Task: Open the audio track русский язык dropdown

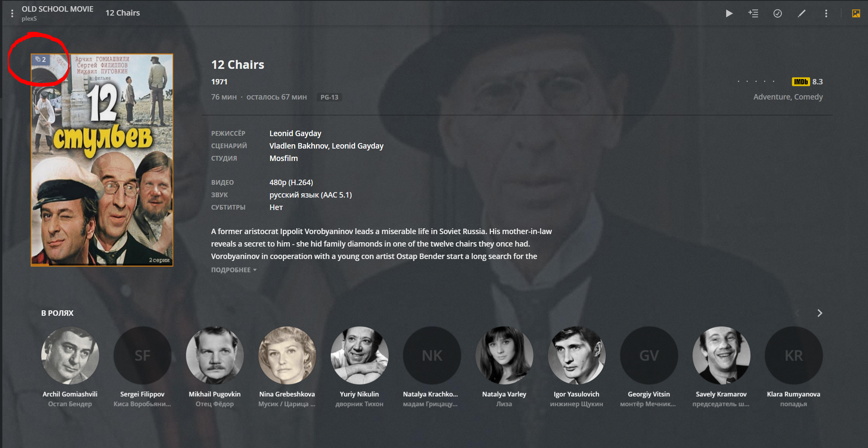Action: (x=310, y=195)
